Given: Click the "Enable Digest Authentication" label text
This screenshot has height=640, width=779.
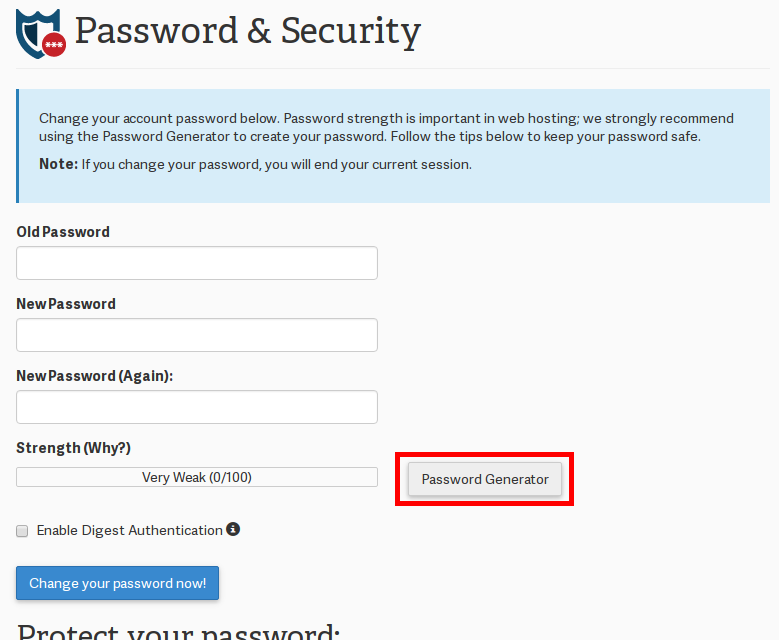Looking at the screenshot, I should (x=129, y=530).
